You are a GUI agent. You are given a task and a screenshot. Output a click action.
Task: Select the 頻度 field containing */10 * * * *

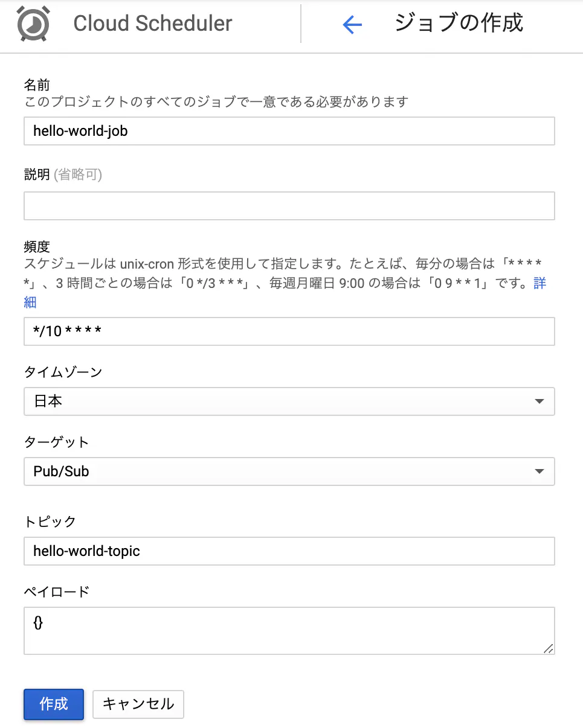tap(289, 331)
